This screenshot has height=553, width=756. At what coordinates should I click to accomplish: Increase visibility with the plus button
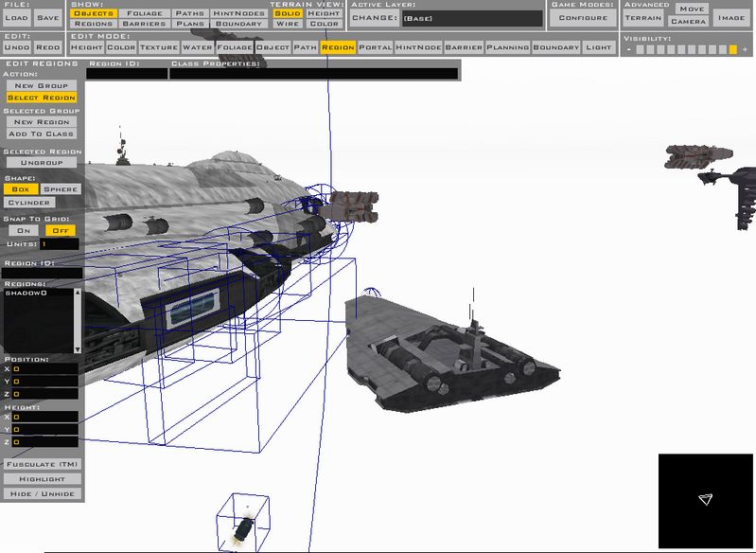[745, 49]
